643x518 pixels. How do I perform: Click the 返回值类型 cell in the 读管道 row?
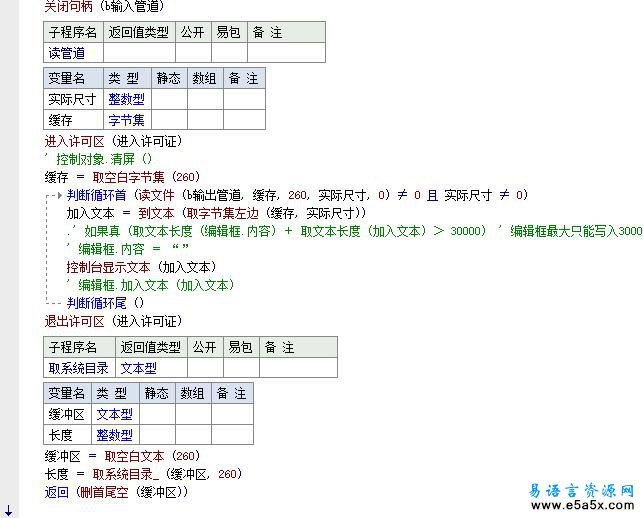coord(139,53)
